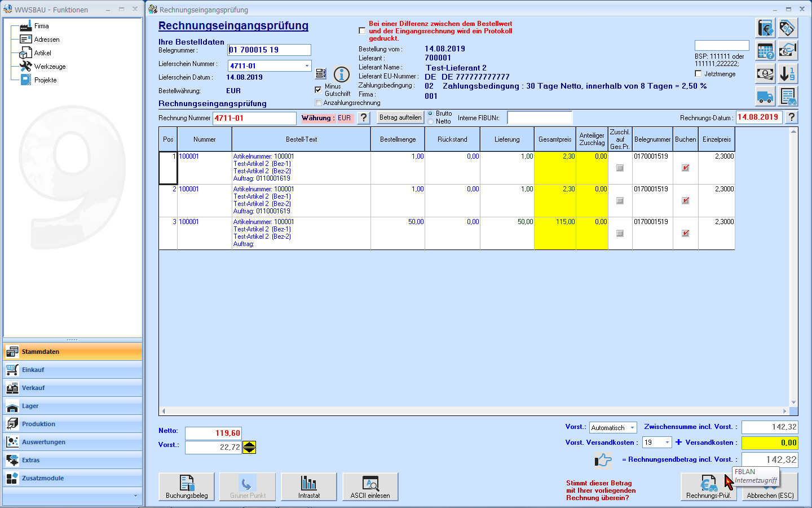Screen dimensions: 812x508
Task: Open the calendar with question mark icon
Action: pos(765,51)
